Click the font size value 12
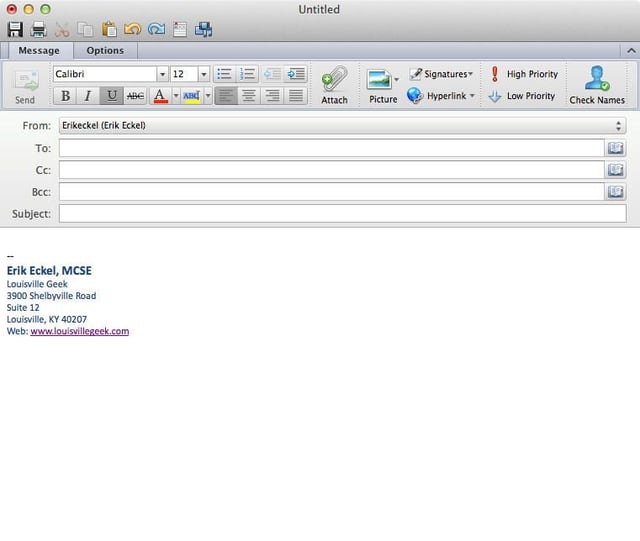 (x=184, y=74)
